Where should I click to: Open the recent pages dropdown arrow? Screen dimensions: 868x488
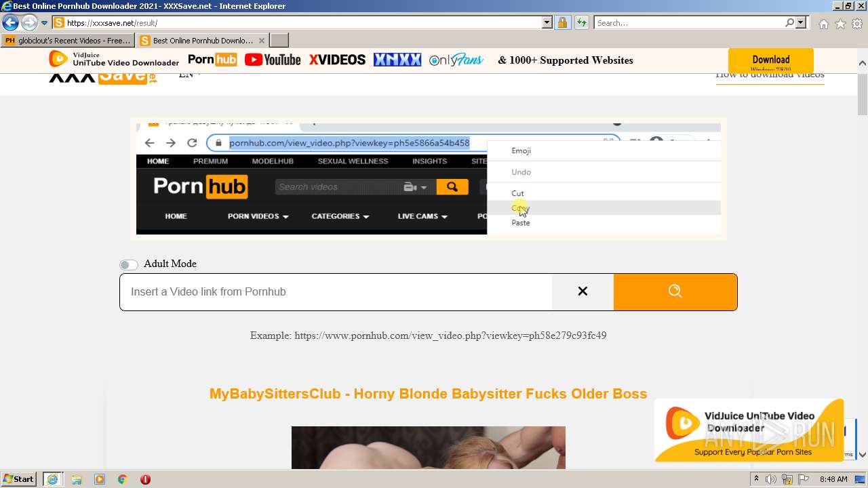click(x=45, y=23)
